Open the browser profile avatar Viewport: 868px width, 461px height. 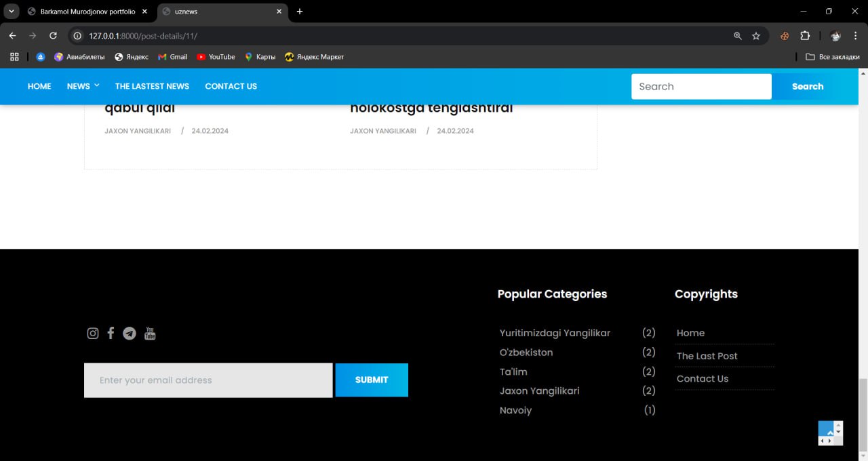tap(835, 36)
